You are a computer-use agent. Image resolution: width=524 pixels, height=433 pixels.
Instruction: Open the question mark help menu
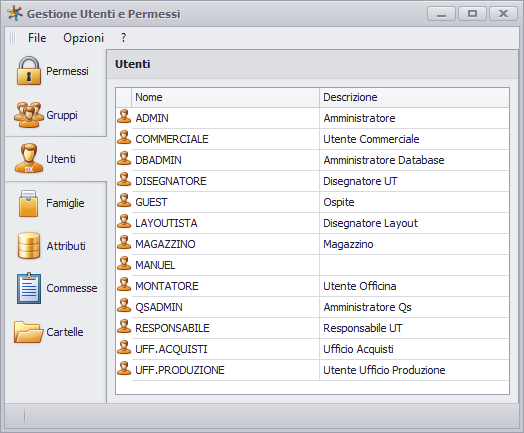click(123, 38)
